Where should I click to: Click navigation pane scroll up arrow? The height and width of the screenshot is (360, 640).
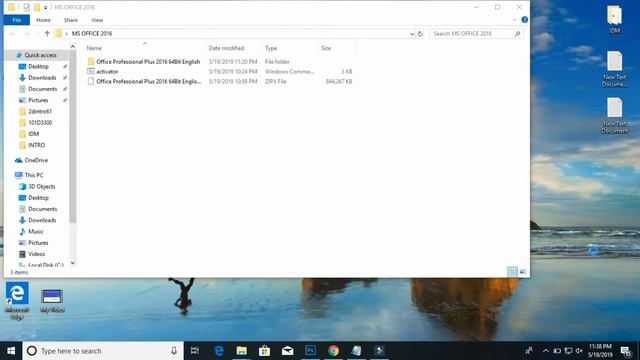point(73,47)
